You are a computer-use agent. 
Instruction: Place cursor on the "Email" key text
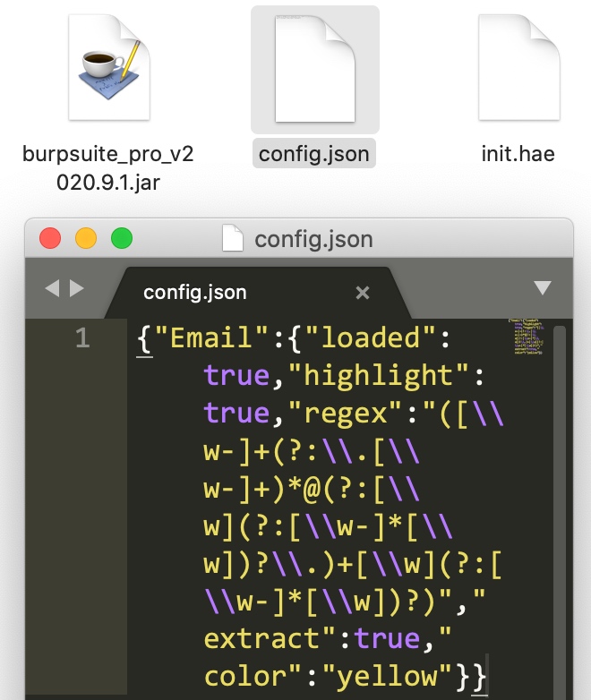tap(204, 338)
